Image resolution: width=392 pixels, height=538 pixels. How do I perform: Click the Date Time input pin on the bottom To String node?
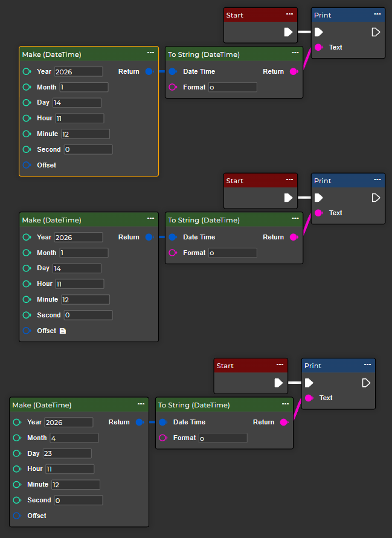162,422
